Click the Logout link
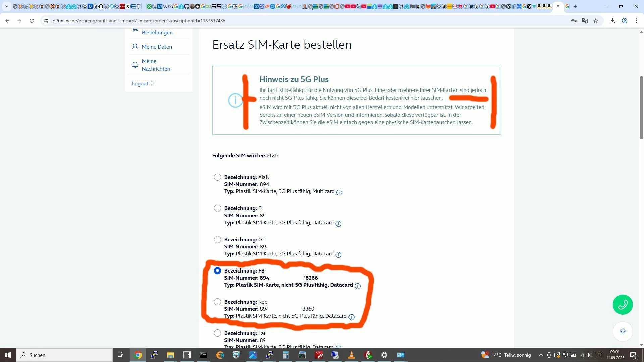 click(140, 83)
